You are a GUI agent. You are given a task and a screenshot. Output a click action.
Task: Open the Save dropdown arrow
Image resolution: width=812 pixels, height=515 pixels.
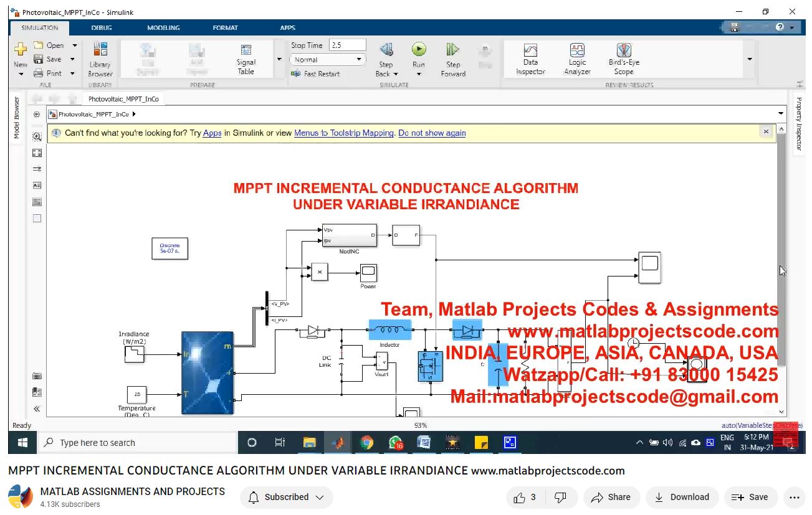(x=73, y=59)
